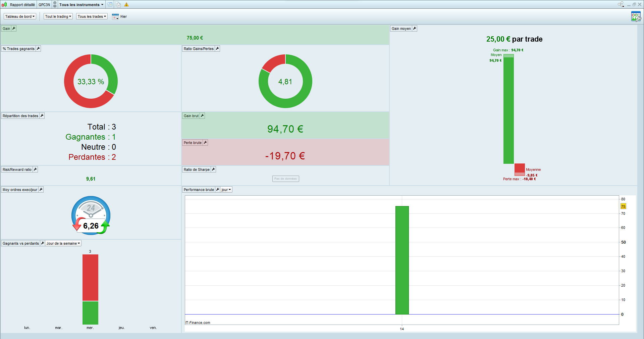The width and height of the screenshot is (644, 339).
Task: Click the copy documents icon in title bar
Action: (x=118, y=5)
